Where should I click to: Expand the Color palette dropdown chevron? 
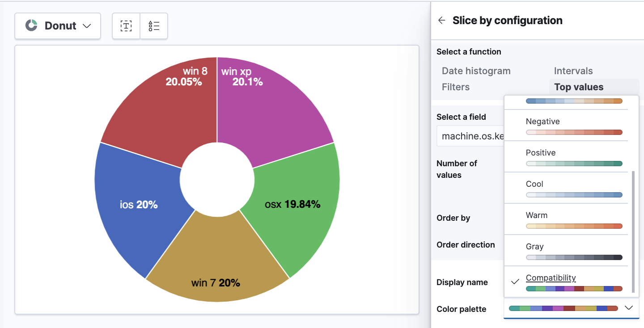(629, 308)
